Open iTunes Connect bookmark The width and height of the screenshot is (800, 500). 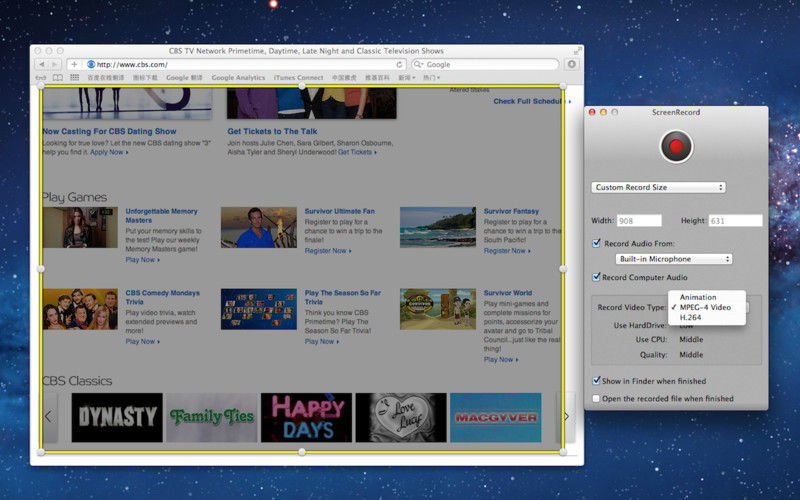298,78
